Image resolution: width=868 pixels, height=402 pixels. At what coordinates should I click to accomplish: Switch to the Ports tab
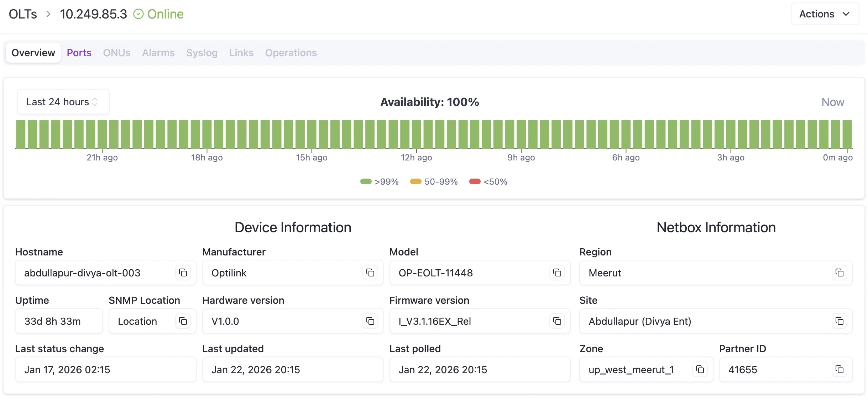79,53
